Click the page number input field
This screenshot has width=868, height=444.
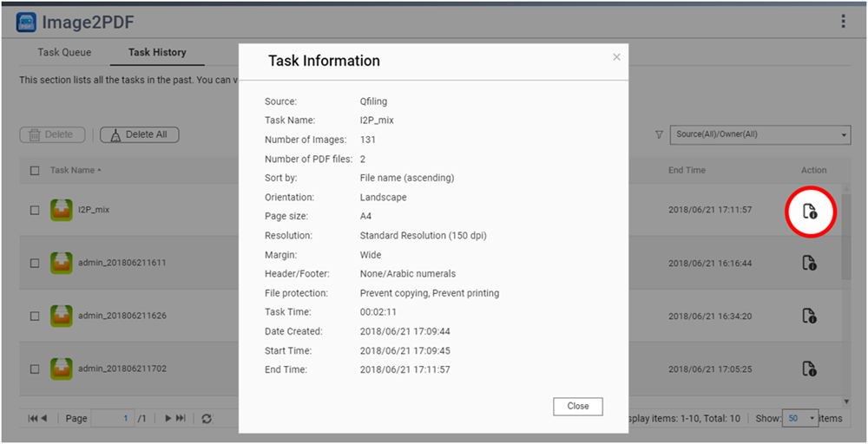pos(113,419)
